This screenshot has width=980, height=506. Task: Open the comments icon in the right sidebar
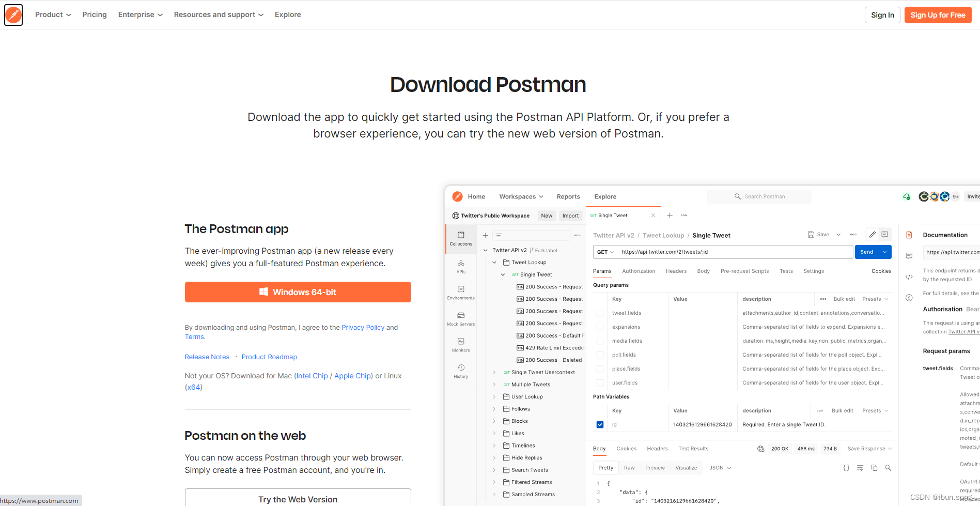coord(909,256)
